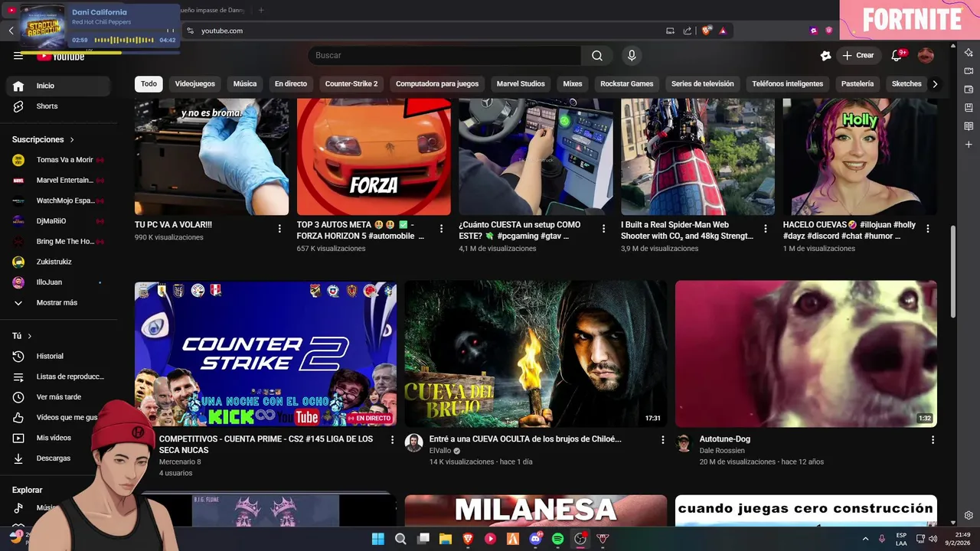
Task: Select the Videojuegos chip
Action: pos(195,84)
